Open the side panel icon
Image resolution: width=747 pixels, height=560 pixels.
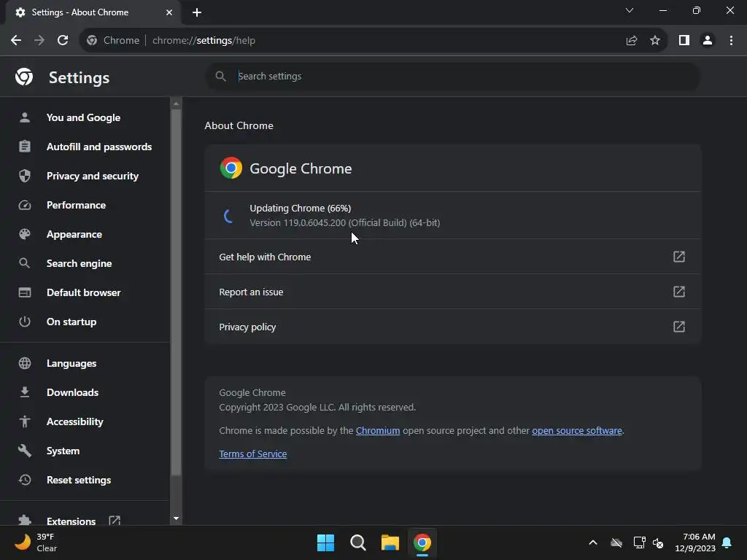pyautogui.click(x=684, y=41)
